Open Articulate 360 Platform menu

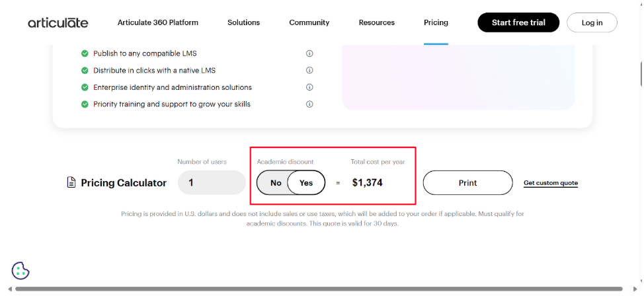pos(158,22)
